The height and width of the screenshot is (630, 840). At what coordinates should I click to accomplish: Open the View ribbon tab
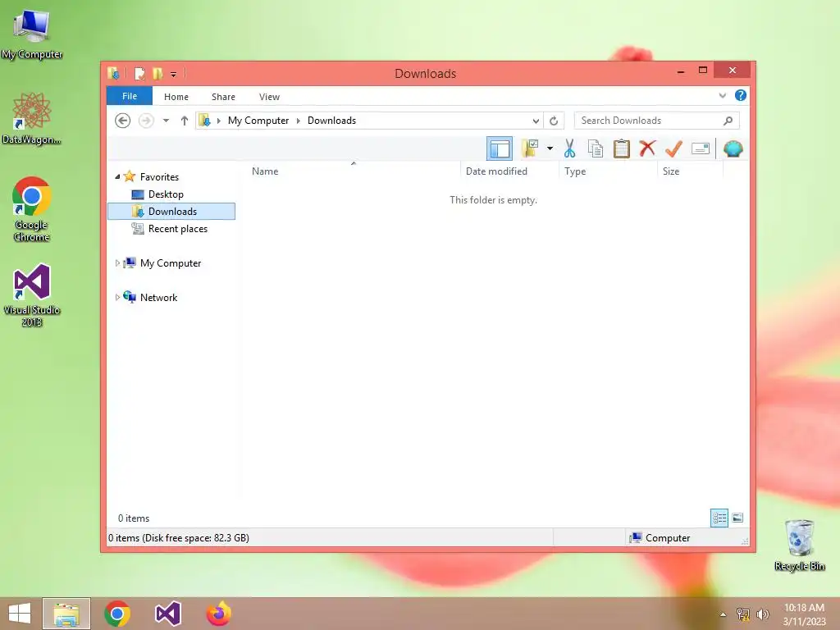click(269, 97)
